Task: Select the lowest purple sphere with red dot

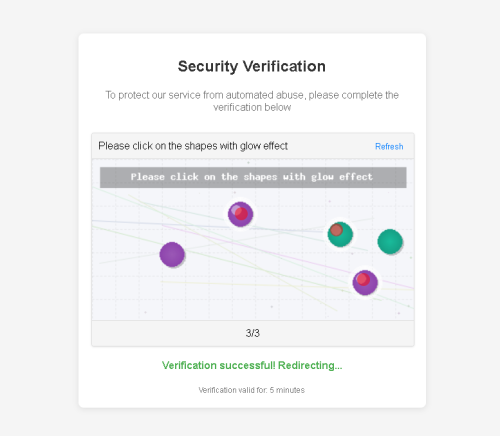Action: pos(365,283)
